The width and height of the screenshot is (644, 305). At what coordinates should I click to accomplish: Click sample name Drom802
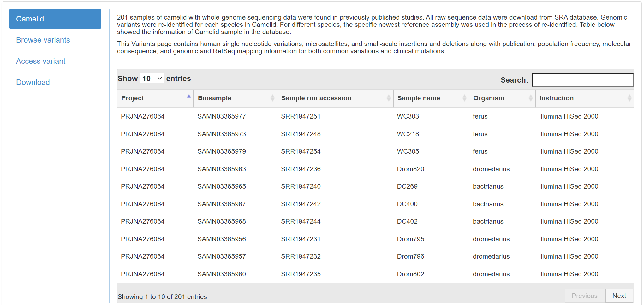(410, 274)
